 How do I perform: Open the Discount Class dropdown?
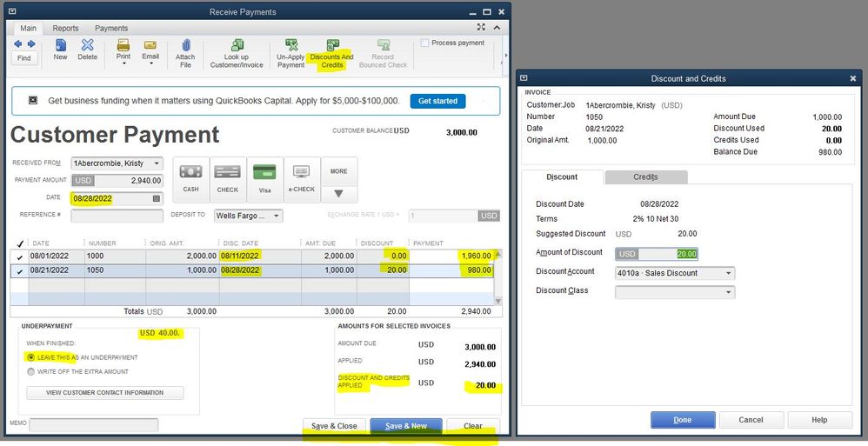pos(729,292)
